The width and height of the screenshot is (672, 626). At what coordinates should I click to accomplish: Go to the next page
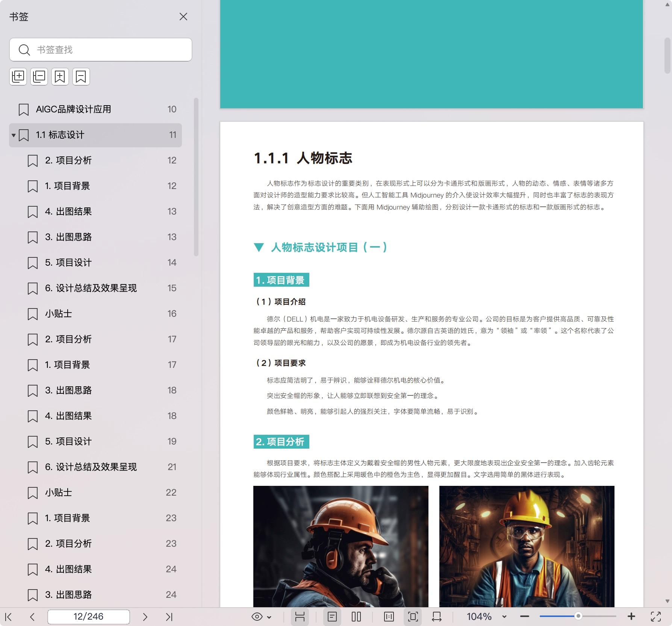[x=145, y=617]
